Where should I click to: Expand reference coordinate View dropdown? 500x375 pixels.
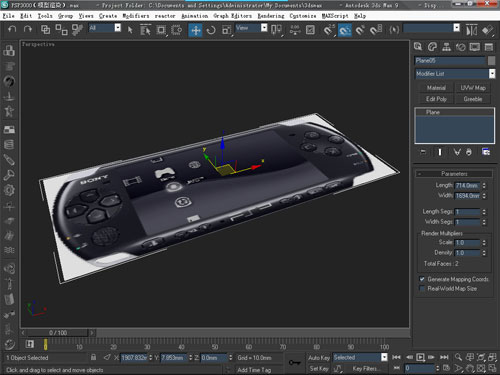[264, 28]
